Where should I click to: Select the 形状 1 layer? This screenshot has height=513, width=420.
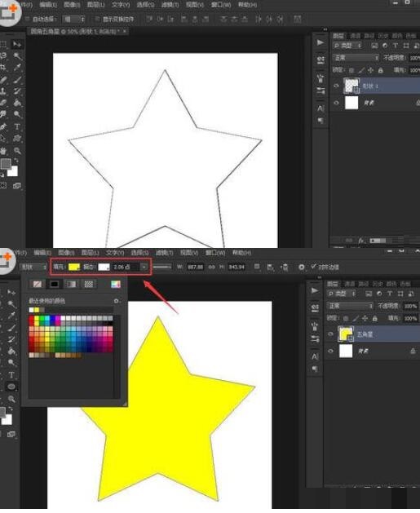375,86
